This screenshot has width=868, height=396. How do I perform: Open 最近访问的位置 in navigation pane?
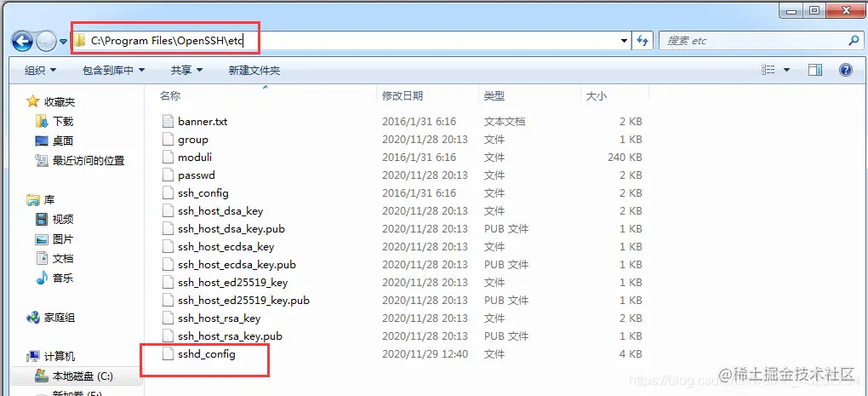click(89, 161)
